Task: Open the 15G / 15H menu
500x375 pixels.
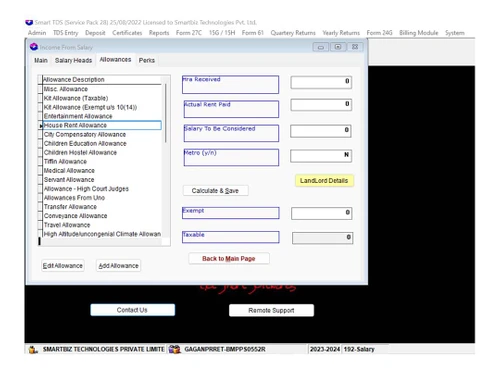Action: click(222, 33)
